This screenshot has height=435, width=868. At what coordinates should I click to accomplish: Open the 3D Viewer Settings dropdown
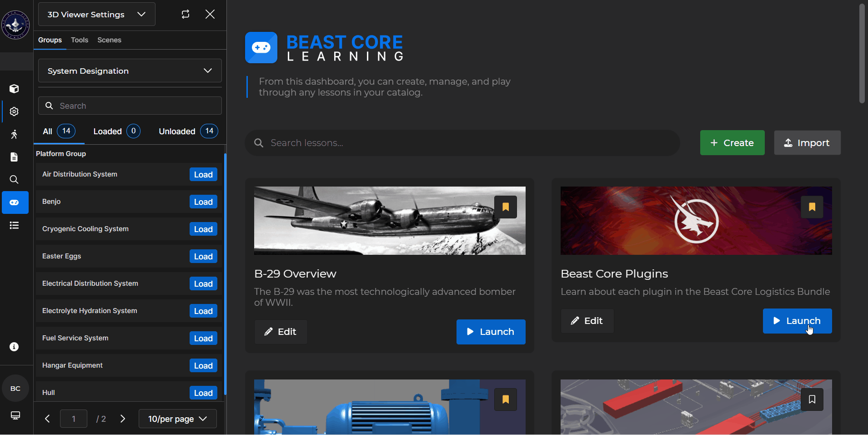(97, 14)
